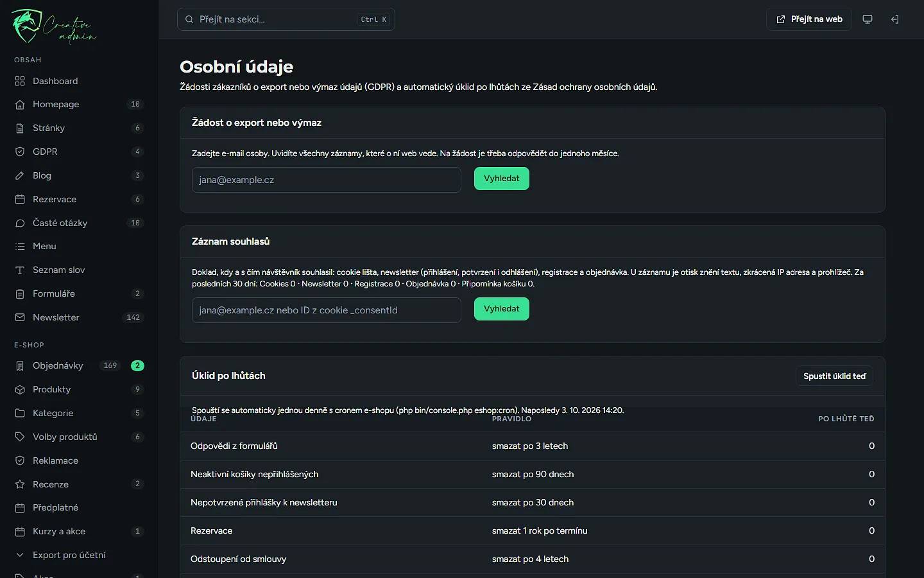Click the consent ID lookup input field

[x=327, y=310]
